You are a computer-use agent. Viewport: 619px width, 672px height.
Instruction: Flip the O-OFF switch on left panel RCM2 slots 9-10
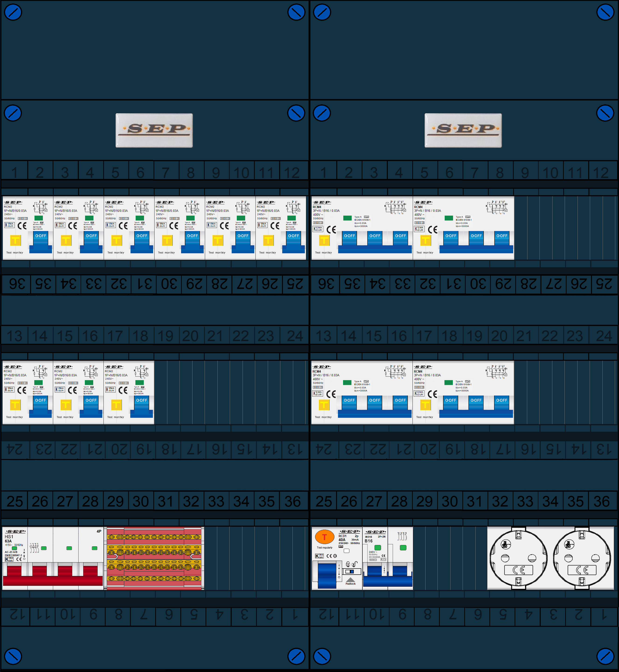coord(243,242)
